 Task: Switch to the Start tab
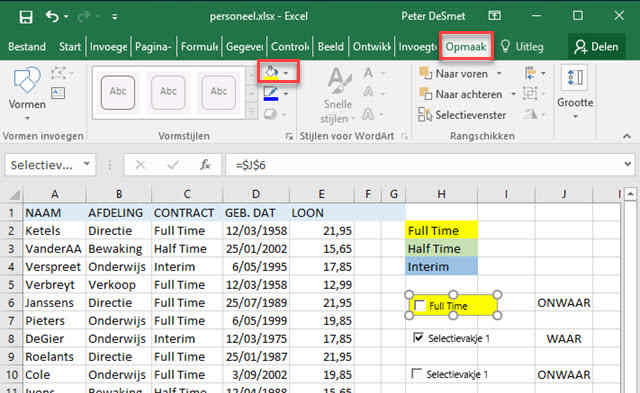pyautogui.click(x=69, y=47)
